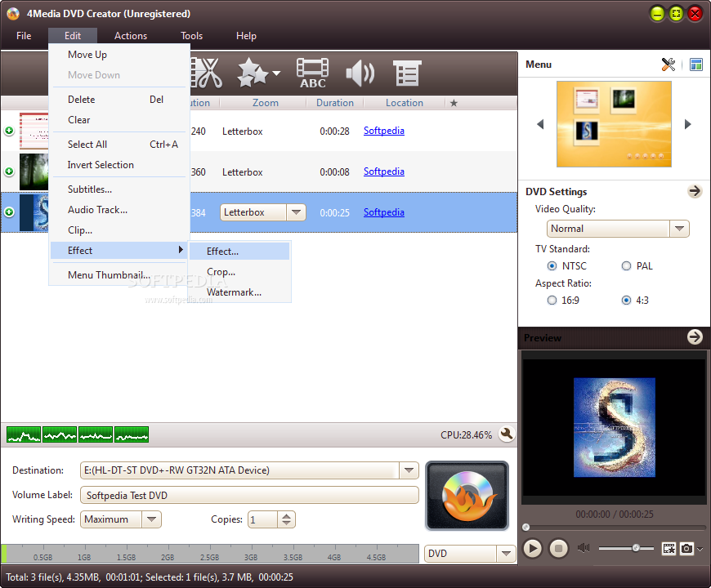
Task: Click the Volume Label input field
Action: pyautogui.click(x=249, y=495)
